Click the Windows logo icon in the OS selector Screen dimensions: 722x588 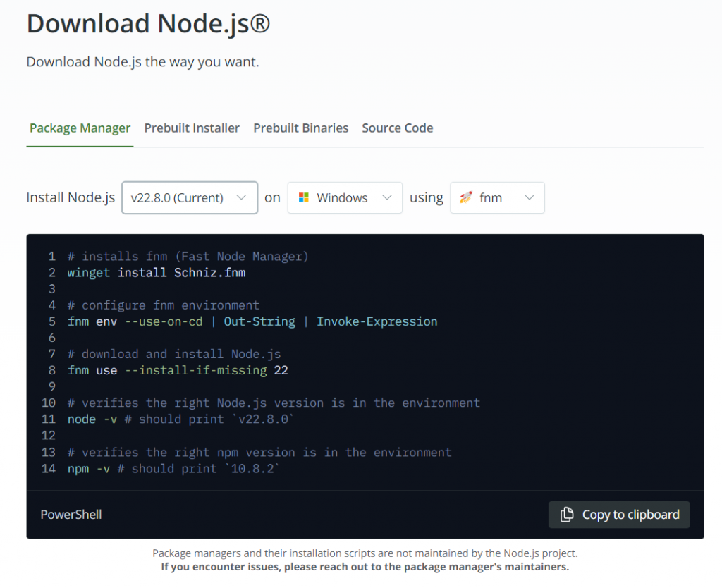tap(303, 197)
